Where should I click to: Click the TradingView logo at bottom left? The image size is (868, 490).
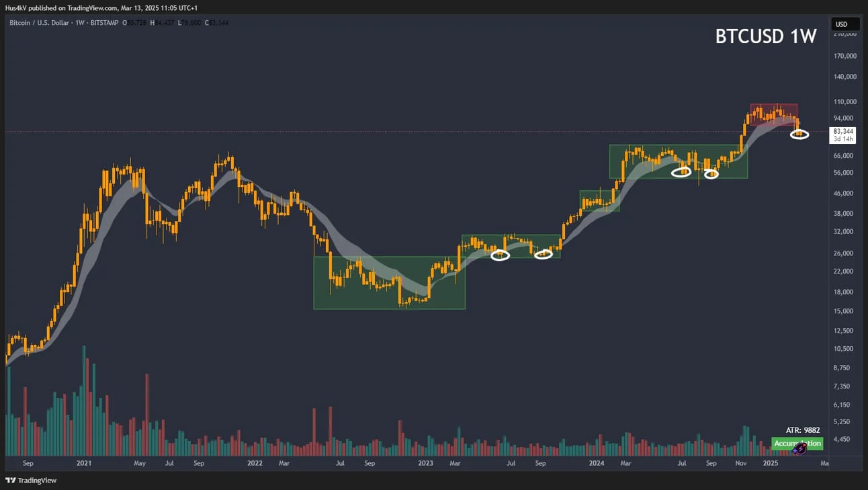point(31,480)
